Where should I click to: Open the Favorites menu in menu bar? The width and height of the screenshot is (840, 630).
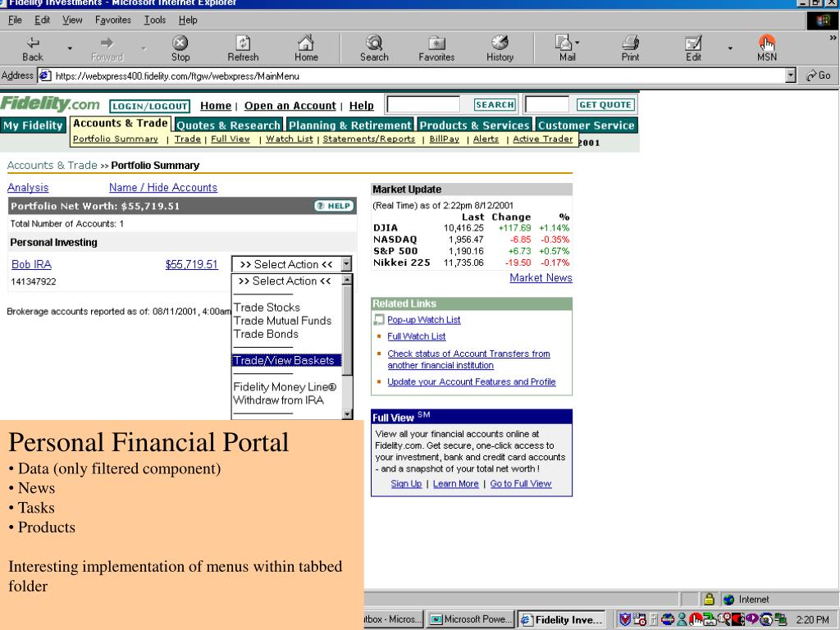tap(113, 20)
